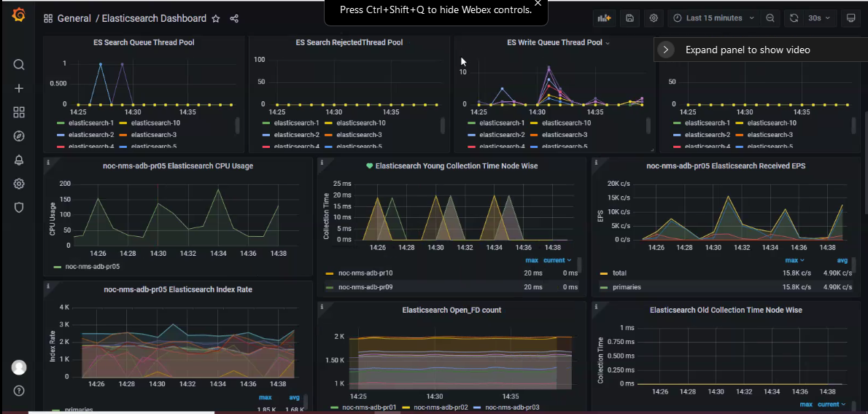This screenshot has width=868, height=414.
Task: Open Young Collection Time Node Wise title menu
Action: point(457,166)
